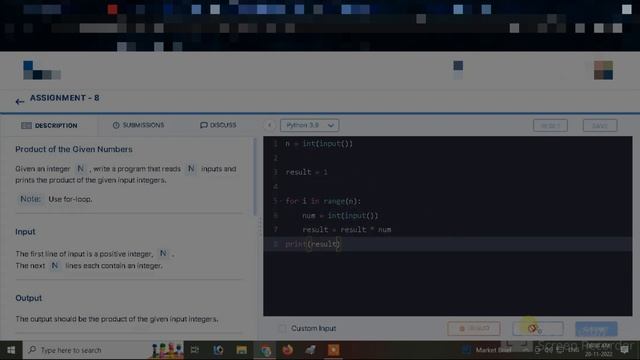Open the DESCRIPTION tab

[49, 125]
